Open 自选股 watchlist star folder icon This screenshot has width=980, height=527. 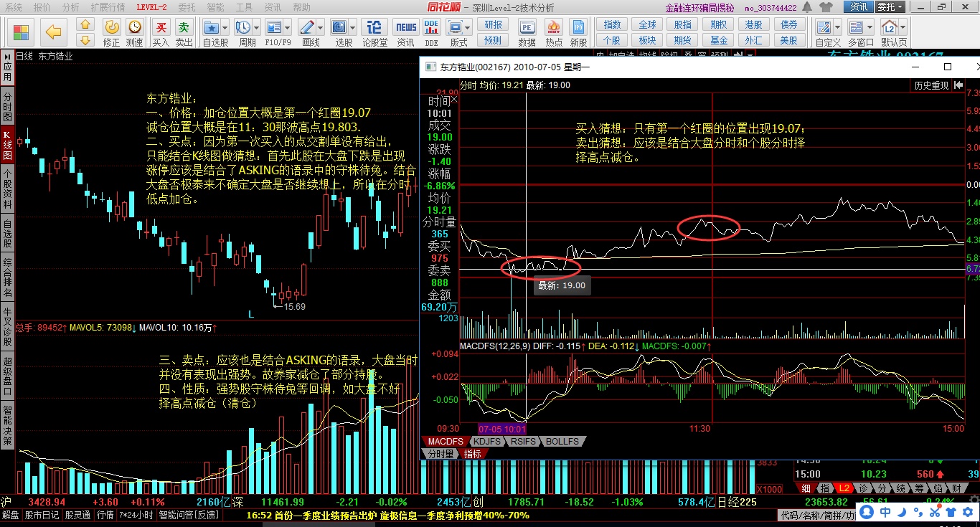(212, 27)
